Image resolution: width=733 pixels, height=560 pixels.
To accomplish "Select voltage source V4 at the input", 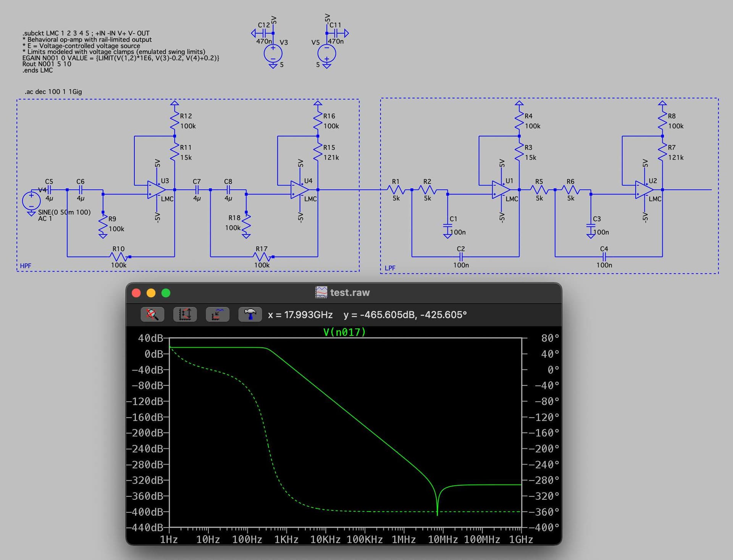I will pyautogui.click(x=31, y=201).
